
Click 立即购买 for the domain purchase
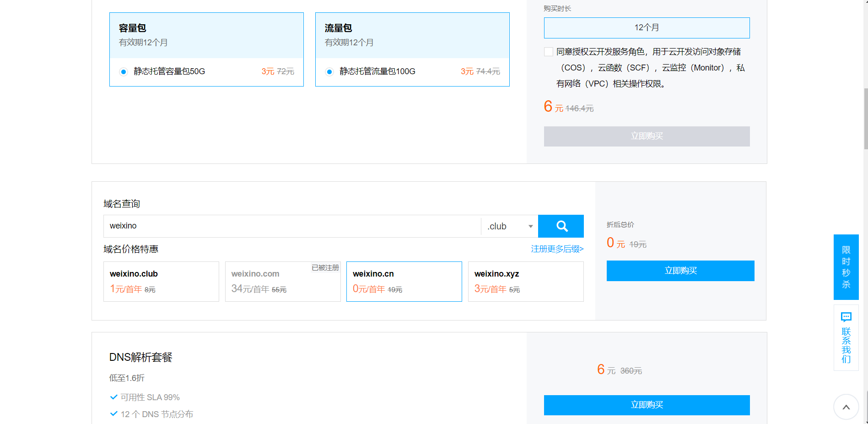(x=680, y=271)
